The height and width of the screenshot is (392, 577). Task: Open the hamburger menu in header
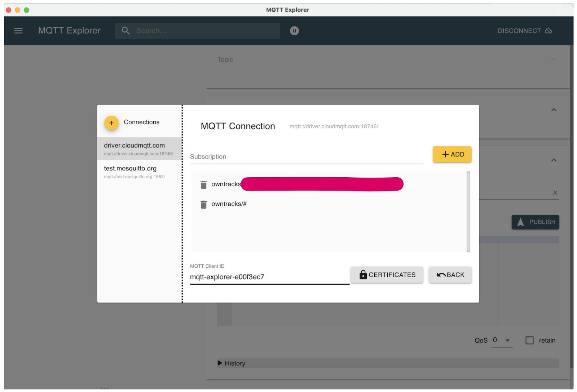point(18,31)
